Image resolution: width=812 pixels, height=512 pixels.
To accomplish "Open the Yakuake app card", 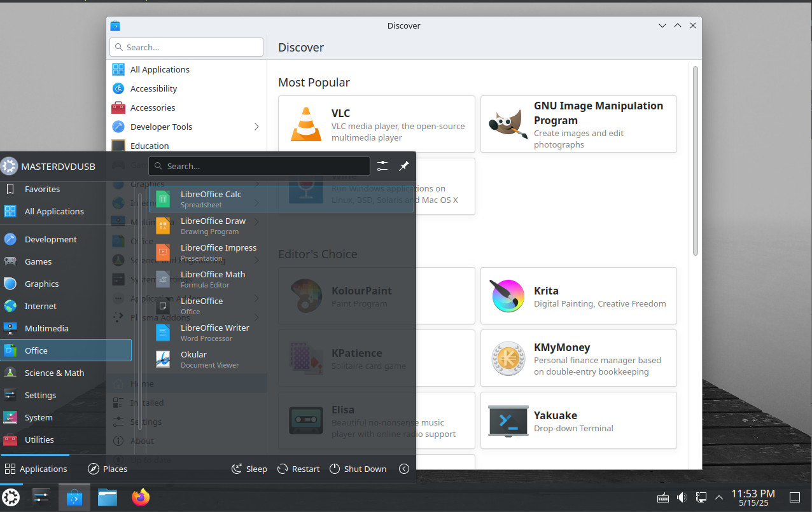I will (x=578, y=420).
